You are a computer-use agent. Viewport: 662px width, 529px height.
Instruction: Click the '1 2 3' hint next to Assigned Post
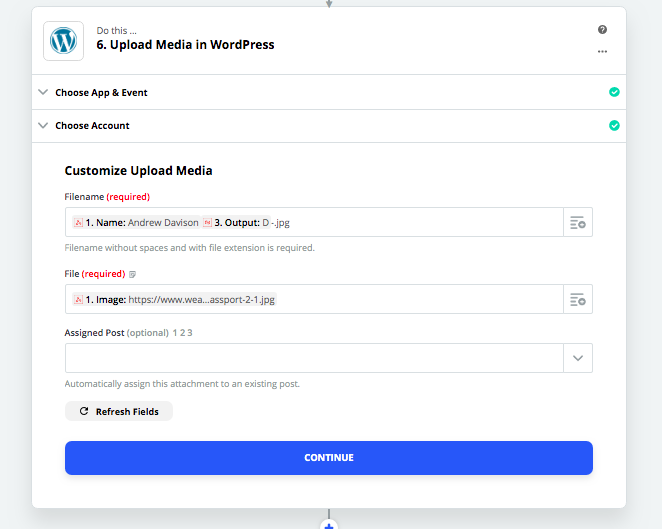(182, 333)
